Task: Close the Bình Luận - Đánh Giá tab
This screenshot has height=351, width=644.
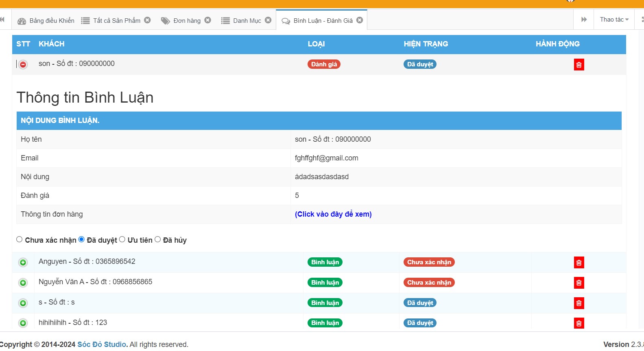Action: click(x=360, y=20)
